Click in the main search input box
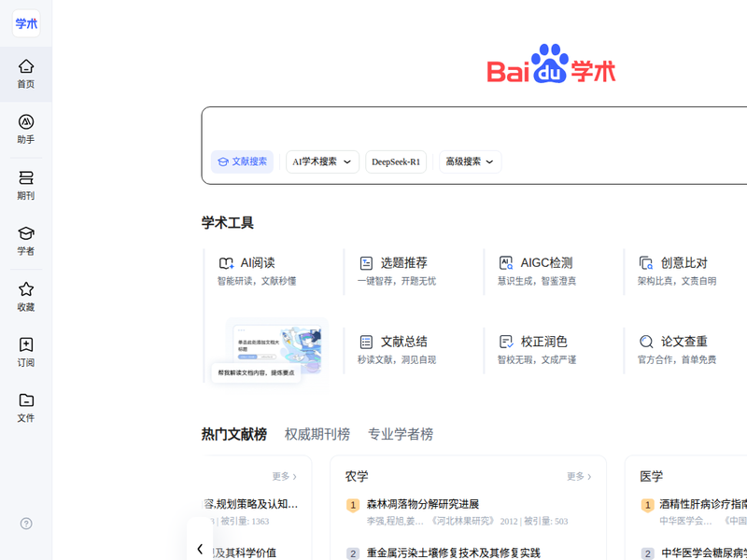The image size is (747, 560). (x=474, y=129)
